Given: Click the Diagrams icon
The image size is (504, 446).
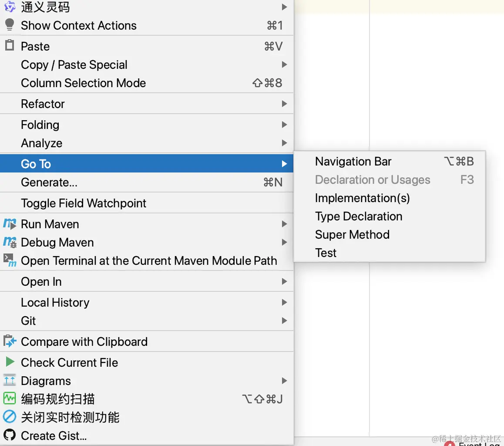Looking at the screenshot, I should tap(10, 380).
